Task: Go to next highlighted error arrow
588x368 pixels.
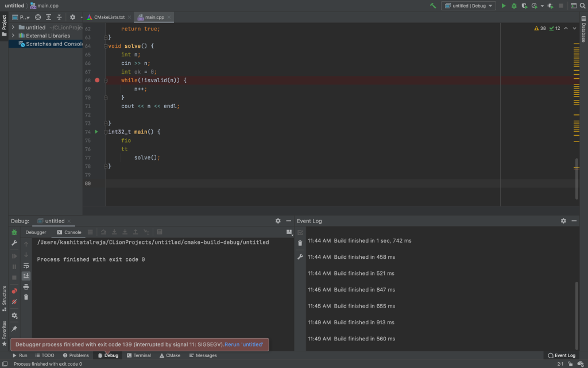Action: (574, 28)
